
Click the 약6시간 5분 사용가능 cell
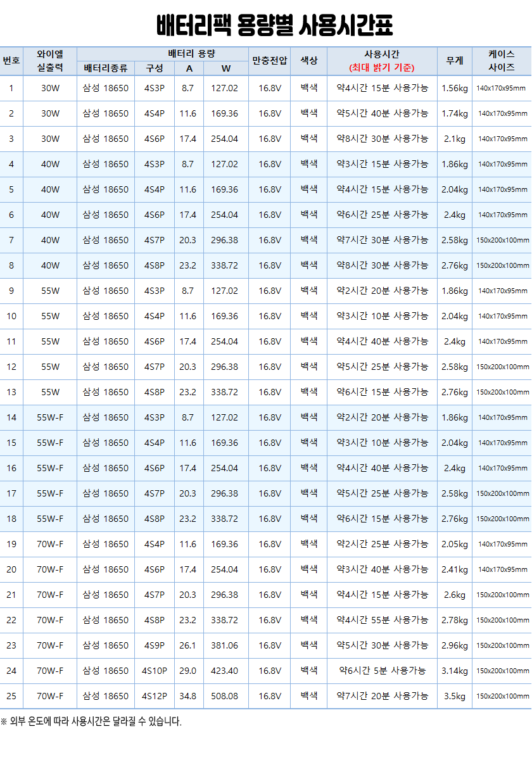coord(382,671)
